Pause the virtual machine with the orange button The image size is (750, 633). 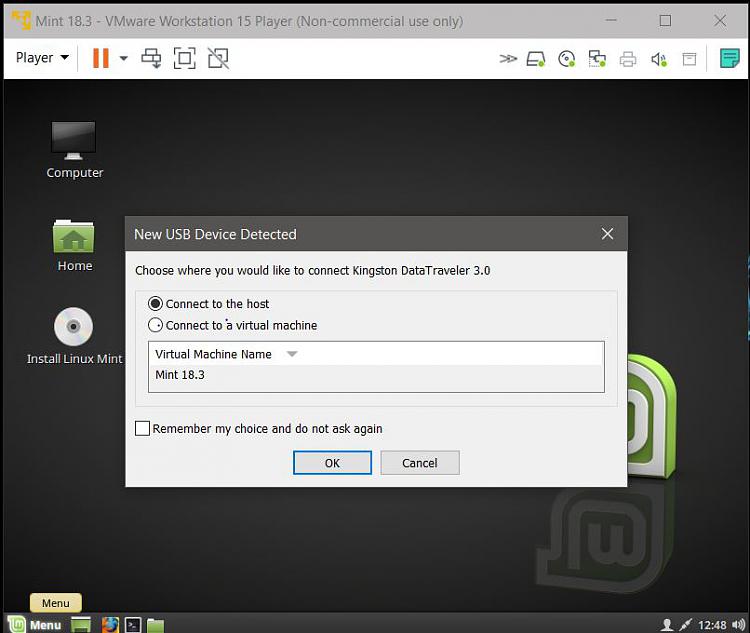click(x=101, y=58)
